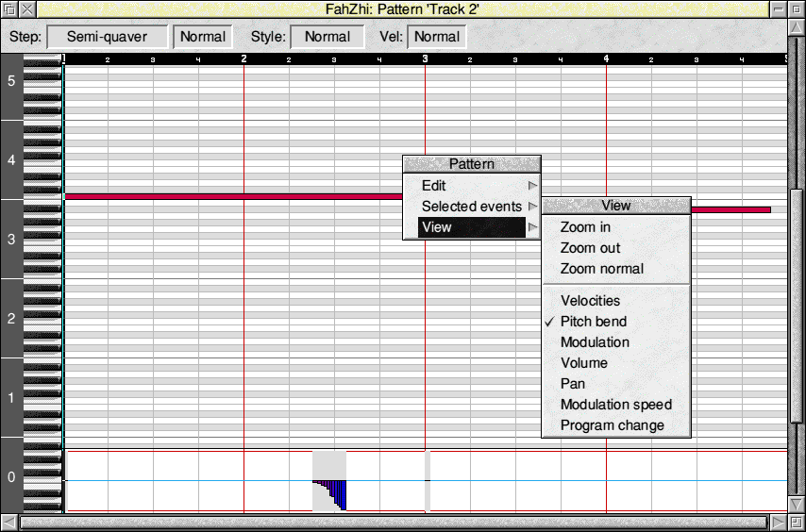Enable the Velocities view option
This screenshot has height=532, width=806.
(590, 301)
